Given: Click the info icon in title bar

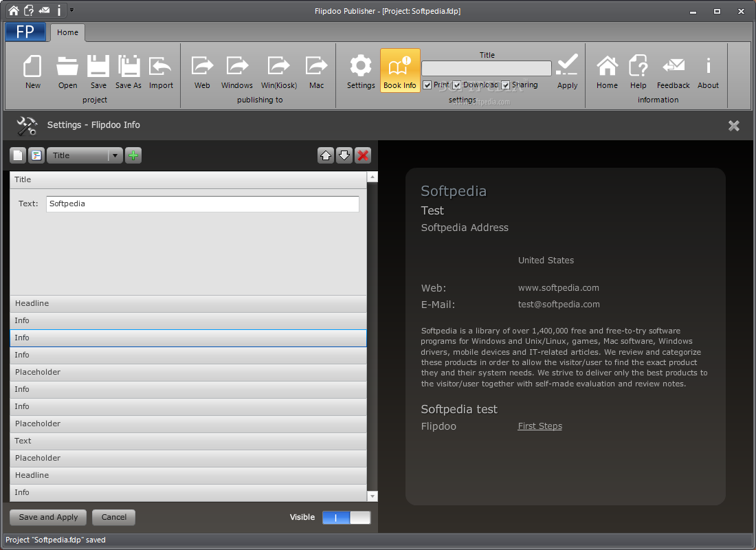Looking at the screenshot, I should pyautogui.click(x=59, y=10).
